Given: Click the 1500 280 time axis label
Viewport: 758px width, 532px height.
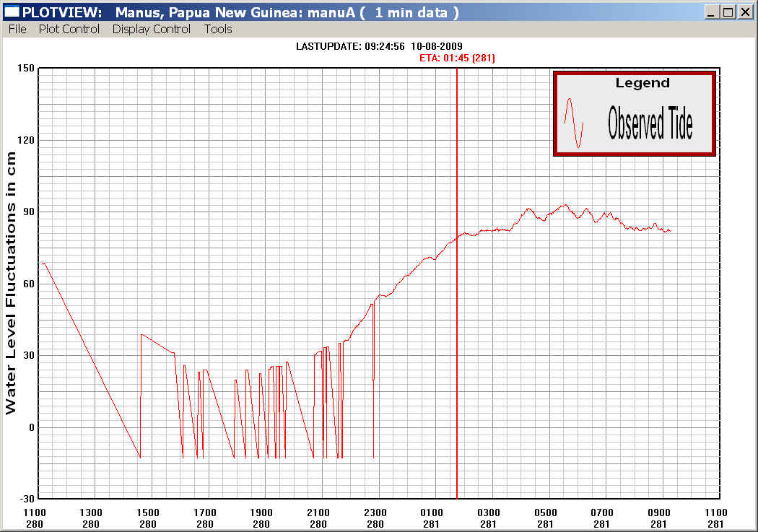Looking at the screenshot, I should [x=148, y=518].
